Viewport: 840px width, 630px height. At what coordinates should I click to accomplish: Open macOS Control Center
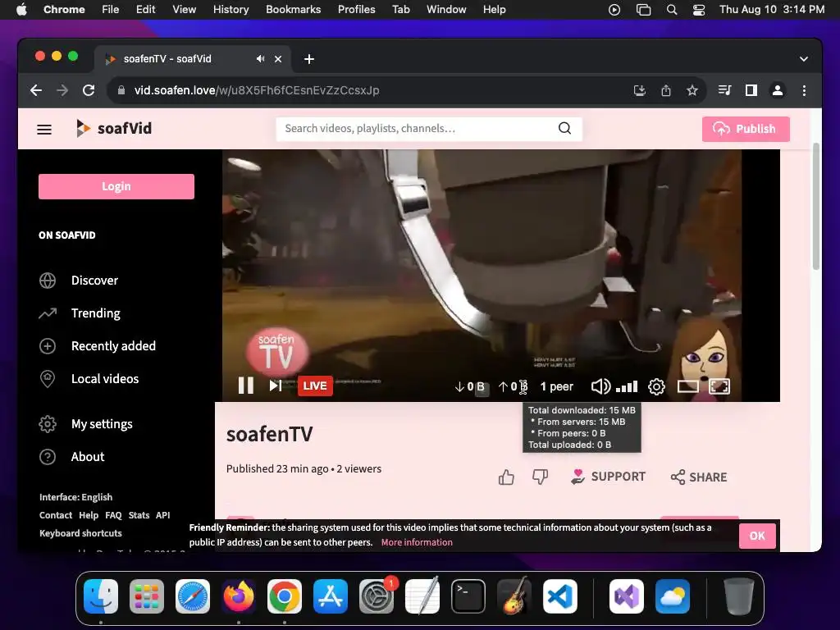[699, 10]
